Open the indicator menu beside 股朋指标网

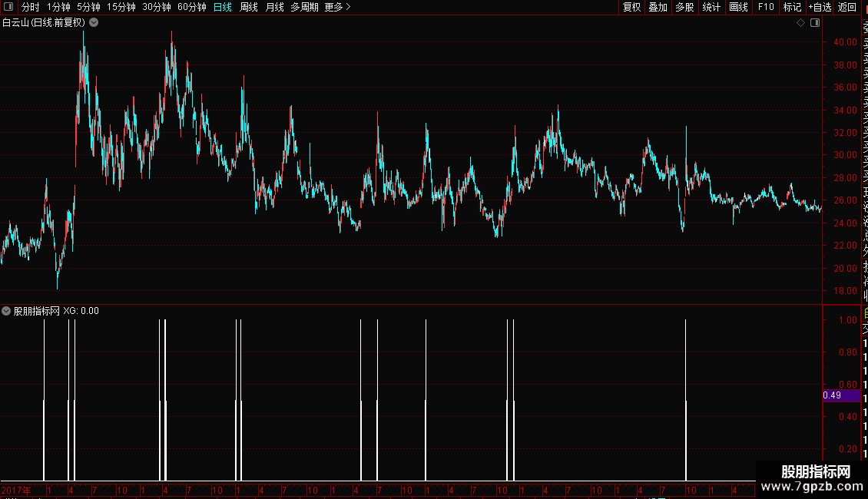6,311
